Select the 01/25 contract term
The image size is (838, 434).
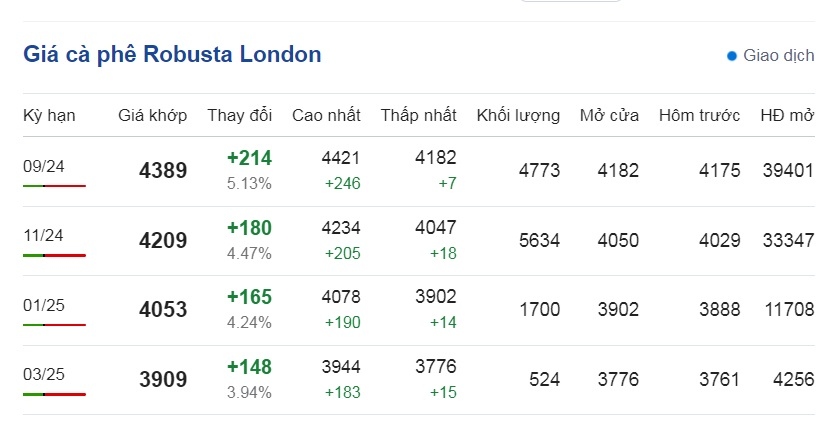44,305
